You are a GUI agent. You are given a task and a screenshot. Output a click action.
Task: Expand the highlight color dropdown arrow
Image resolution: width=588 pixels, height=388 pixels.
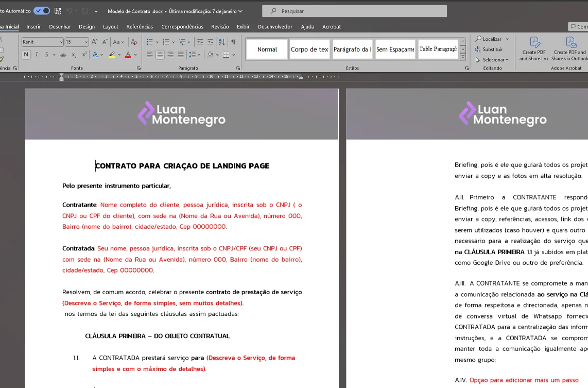coord(119,55)
